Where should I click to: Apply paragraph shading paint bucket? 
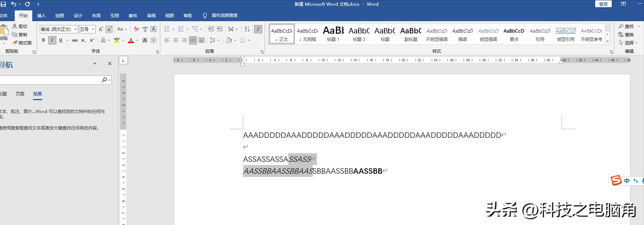tap(229, 40)
